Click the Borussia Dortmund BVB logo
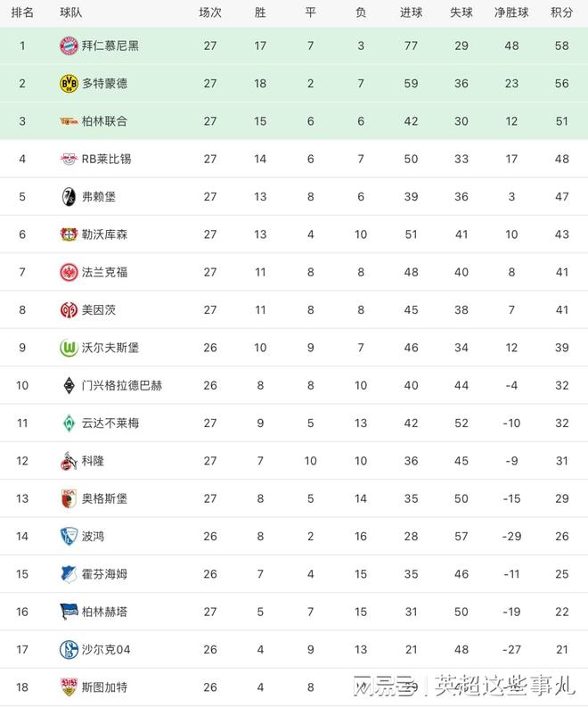Screen dimensions: 588x707 (68, 83)
